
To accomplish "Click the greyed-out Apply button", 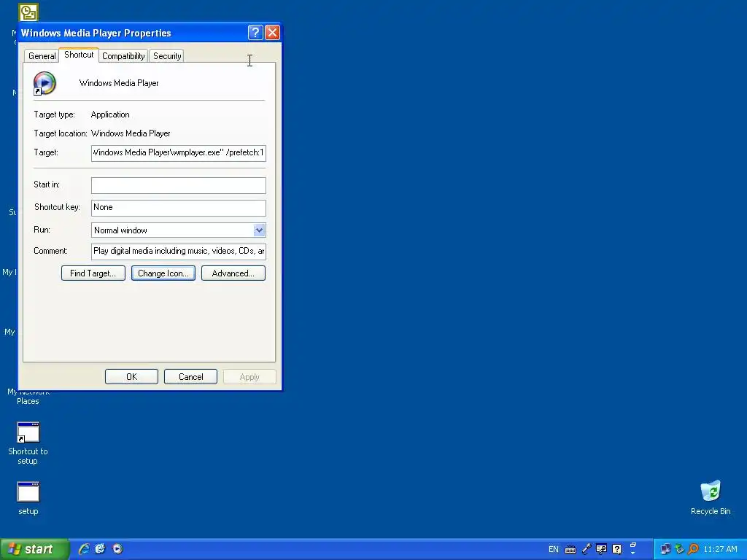I will click(249, 377).
